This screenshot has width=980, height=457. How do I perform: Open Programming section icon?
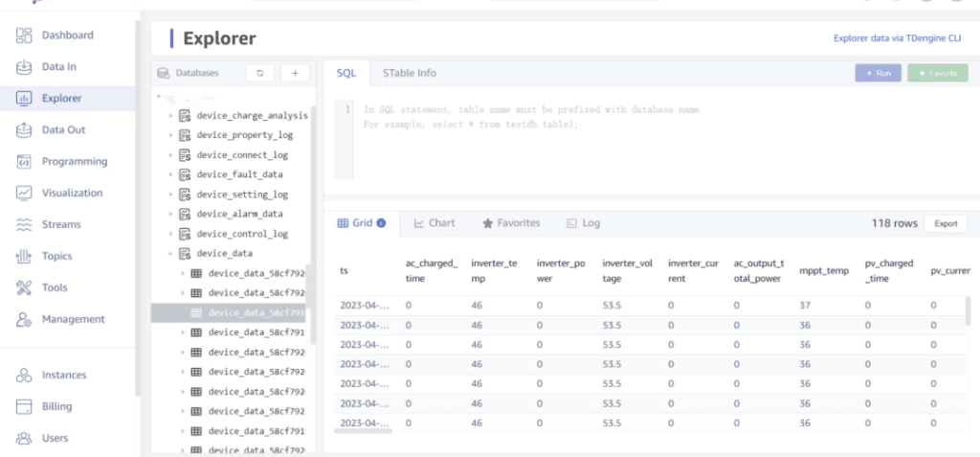click(x=25, y=162)
